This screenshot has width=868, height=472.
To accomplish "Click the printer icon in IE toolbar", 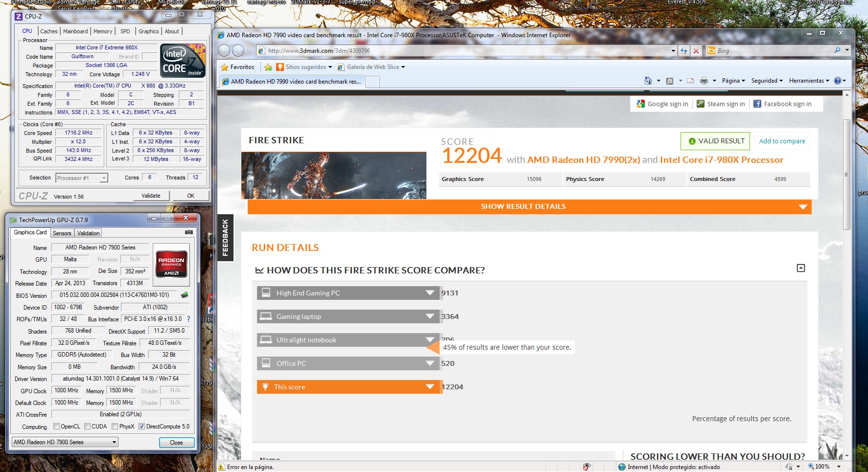I will [x=704, y=81].
